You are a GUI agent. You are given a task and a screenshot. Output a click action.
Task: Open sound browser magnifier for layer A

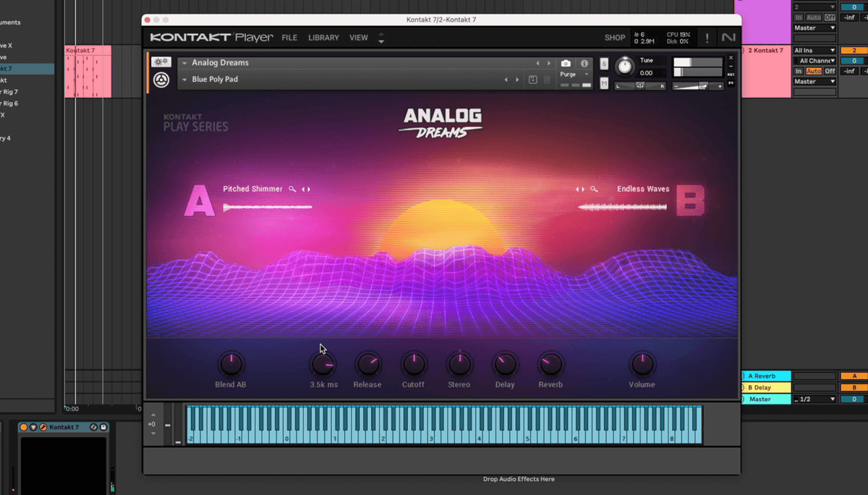coord(292,189)
